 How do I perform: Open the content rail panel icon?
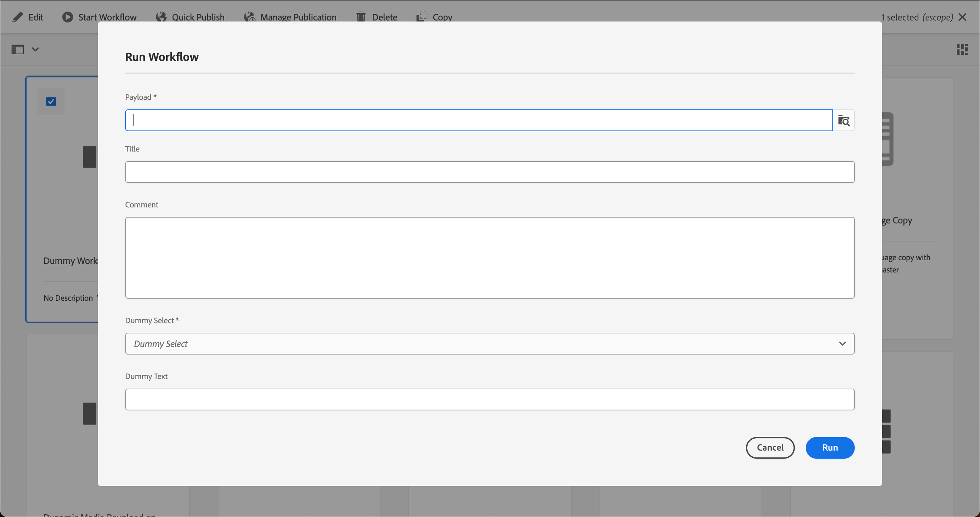point(17,49)
